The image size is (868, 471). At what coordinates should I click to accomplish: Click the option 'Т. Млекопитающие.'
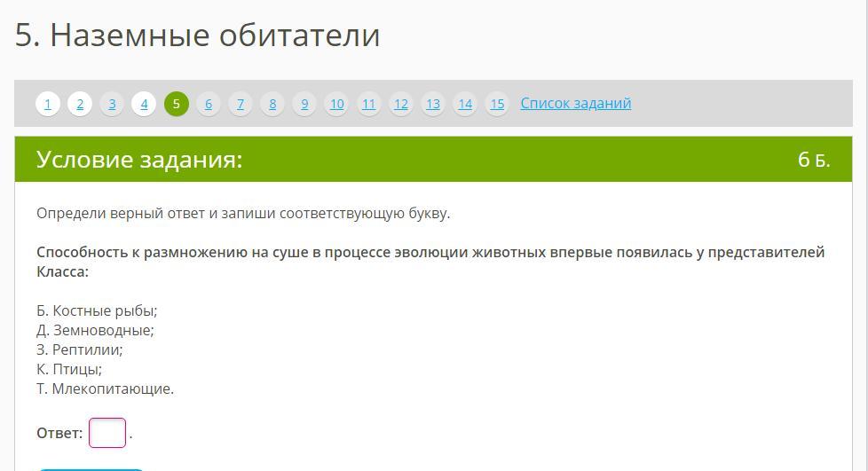[x=106, y=389]
